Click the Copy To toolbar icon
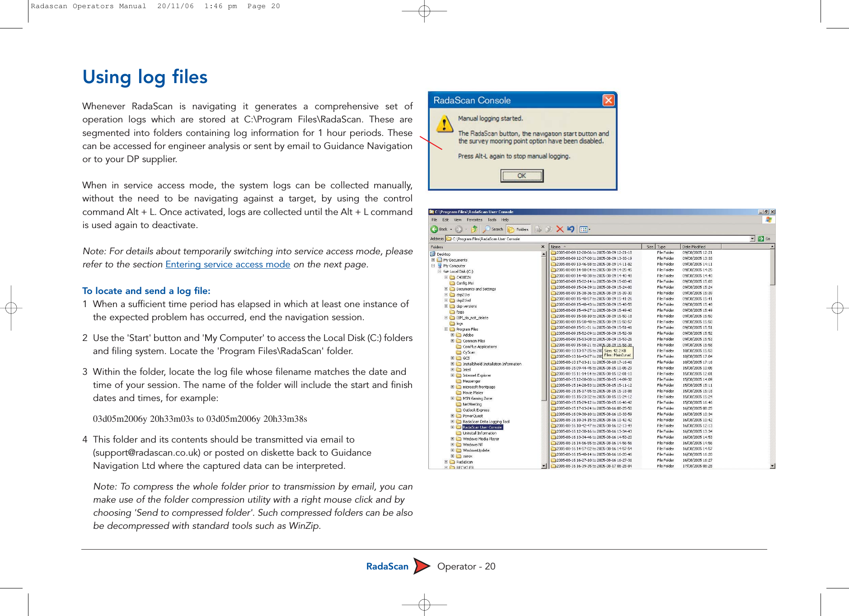Viewport: 849px width, 616px height. 549,229
